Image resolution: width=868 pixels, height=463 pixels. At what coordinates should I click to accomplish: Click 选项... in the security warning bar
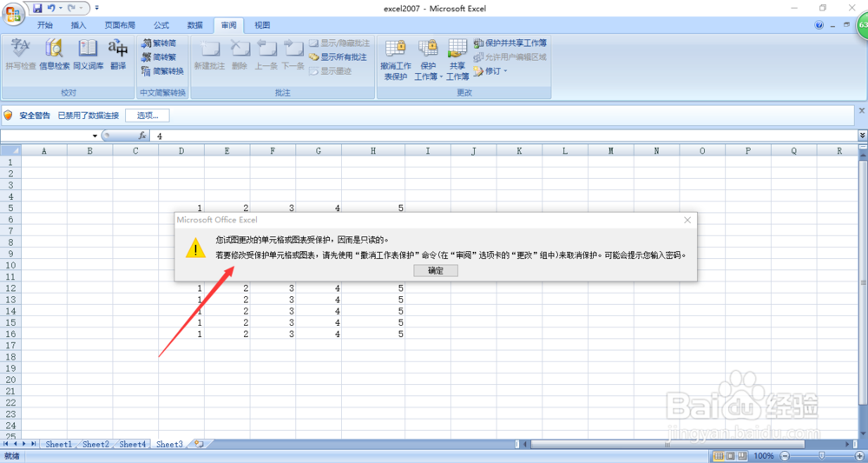(148, 116)
